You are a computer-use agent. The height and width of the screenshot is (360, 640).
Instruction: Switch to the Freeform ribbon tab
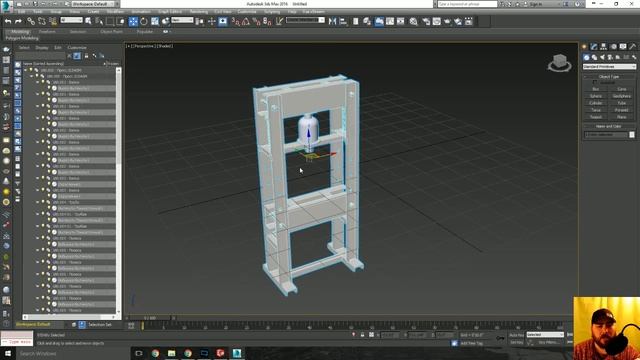[x=47, y=31]
